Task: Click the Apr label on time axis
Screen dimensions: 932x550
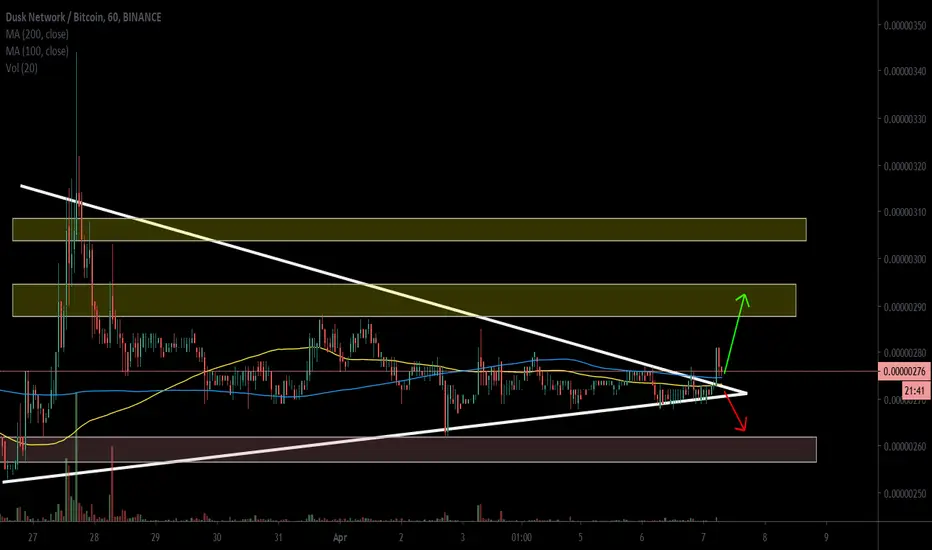Action: pyautogui.click(x=339, y=538)
